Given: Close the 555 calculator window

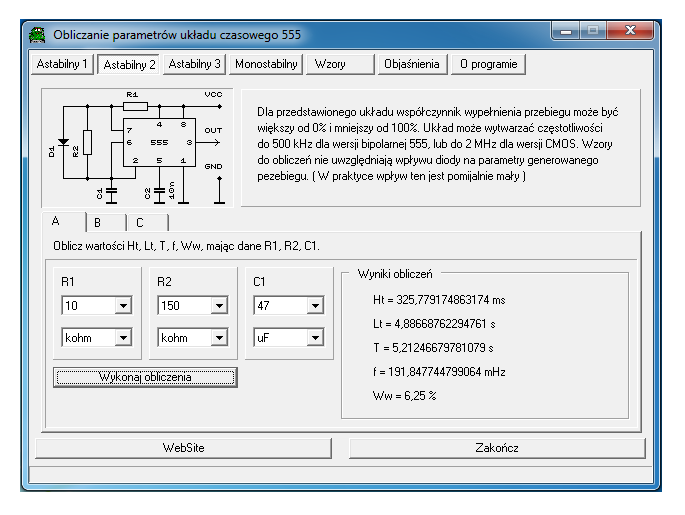Looking at the screenshot, I should (x=630, y=31).
